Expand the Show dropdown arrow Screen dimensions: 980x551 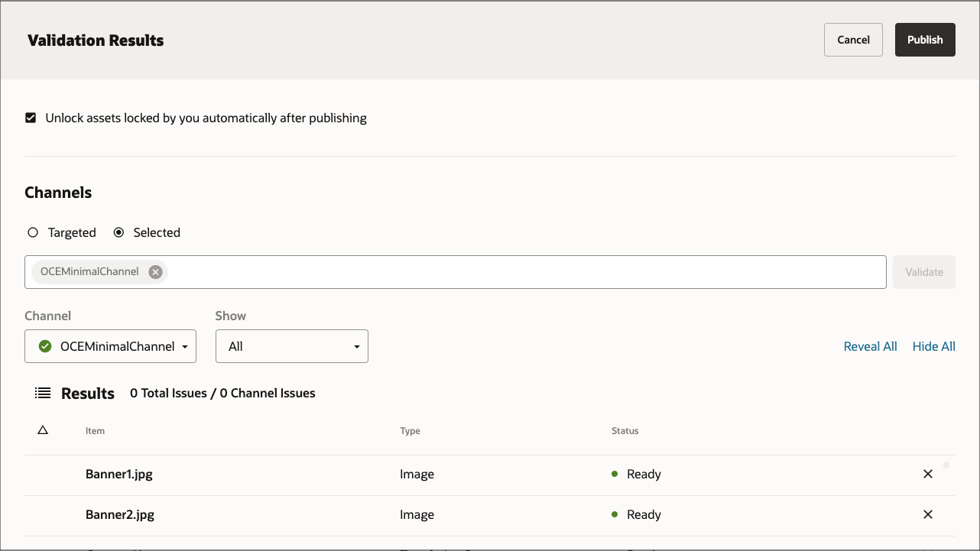pos(356,346)
